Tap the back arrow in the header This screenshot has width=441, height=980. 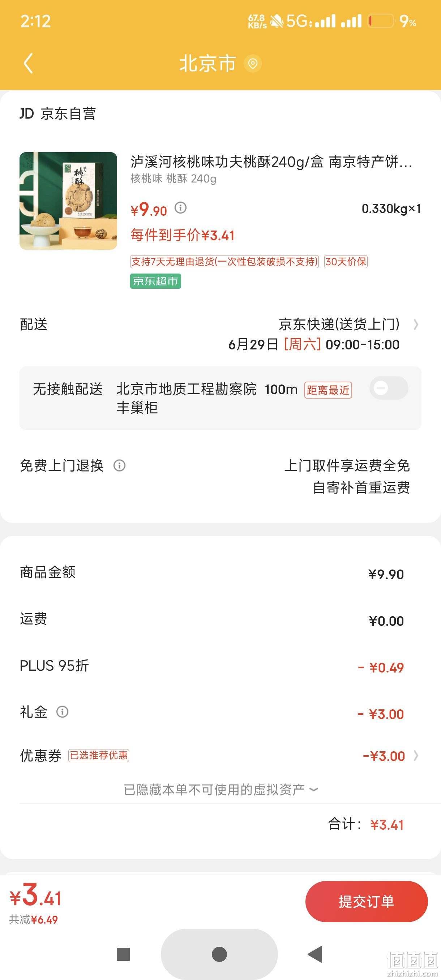[x=29, y=63]
